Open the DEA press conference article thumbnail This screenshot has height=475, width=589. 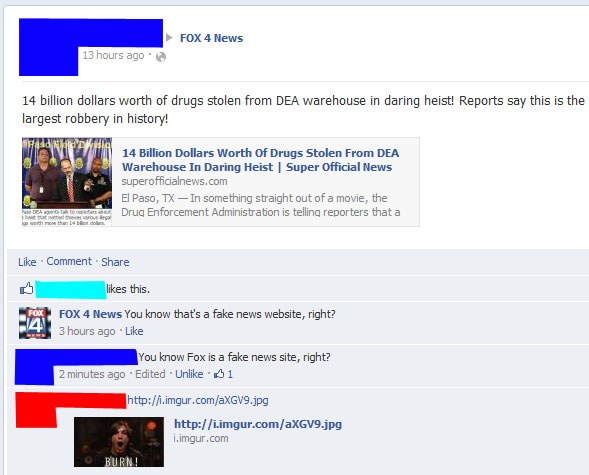pos(67,182)
